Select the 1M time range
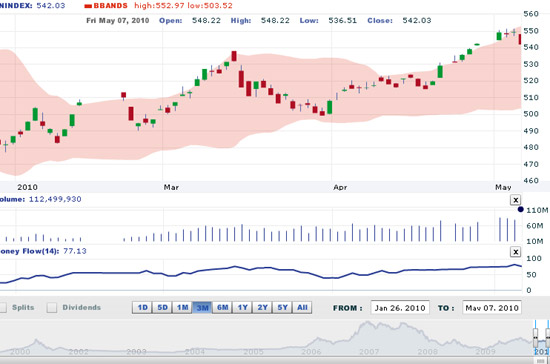This screenshot has width=550, height=364. tap(182, 308)
